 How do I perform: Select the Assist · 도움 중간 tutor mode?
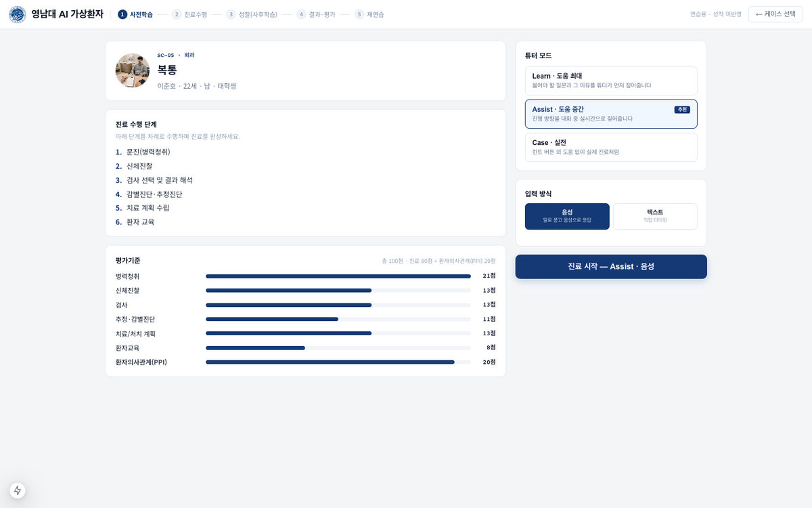611,114
